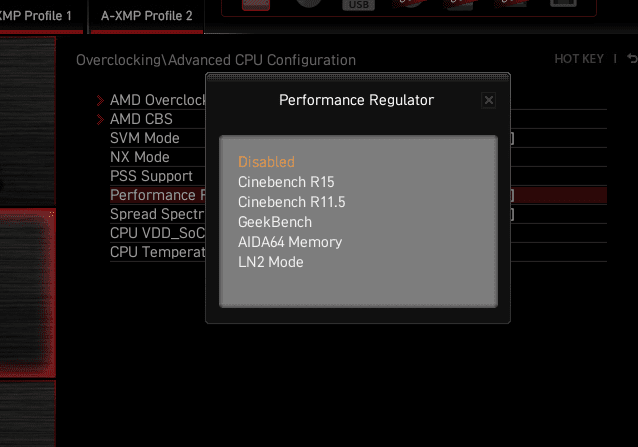Close the Performance Regulator dialog
The image size is (638, 447).
pyautogui.click(x=488, y=100)
